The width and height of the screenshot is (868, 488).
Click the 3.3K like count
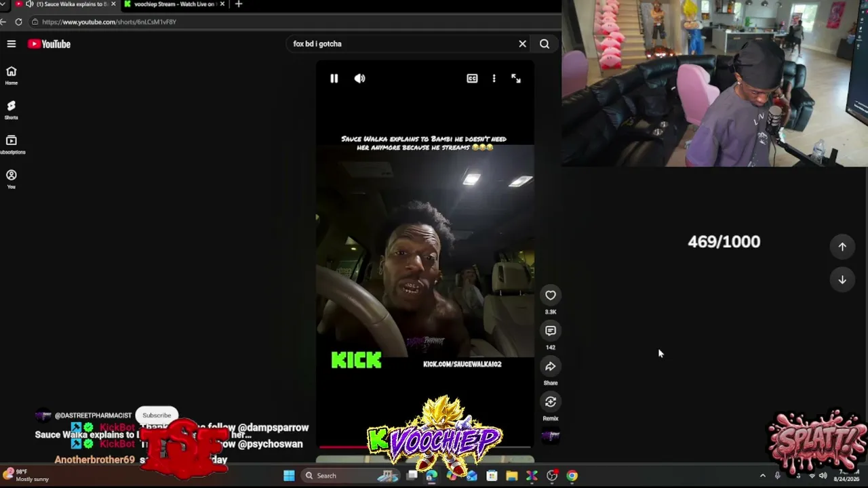pos(551,312)
